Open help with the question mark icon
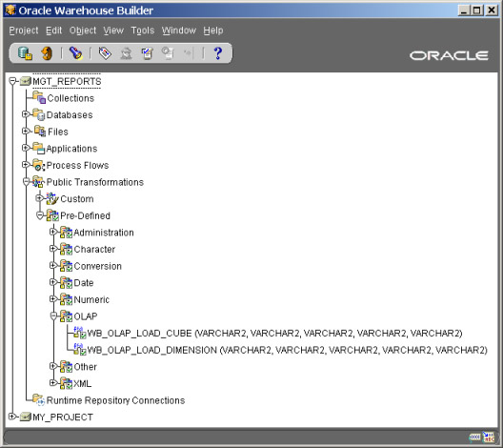 tap(218, 53)
